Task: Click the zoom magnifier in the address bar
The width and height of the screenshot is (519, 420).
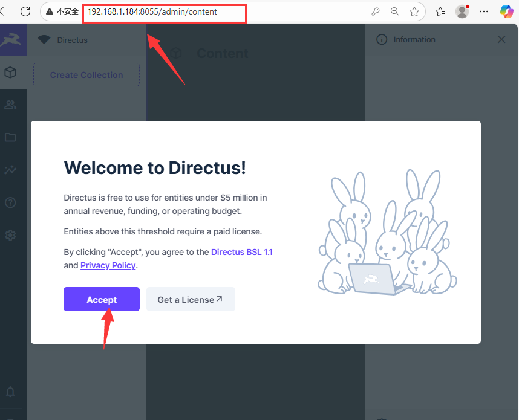Action: [x=395, y=11]
